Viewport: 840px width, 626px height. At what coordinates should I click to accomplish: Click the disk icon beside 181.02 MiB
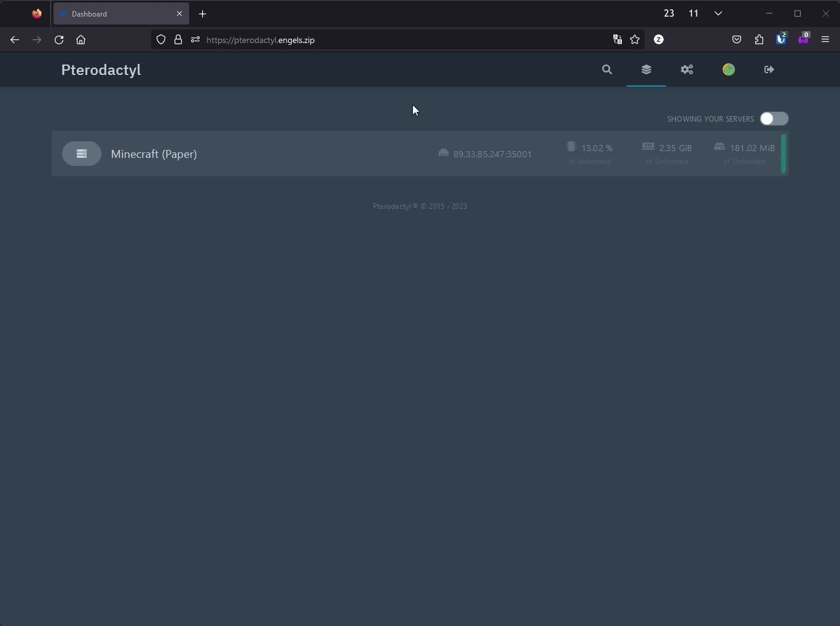pyautogui.click(x=720, y=146)
